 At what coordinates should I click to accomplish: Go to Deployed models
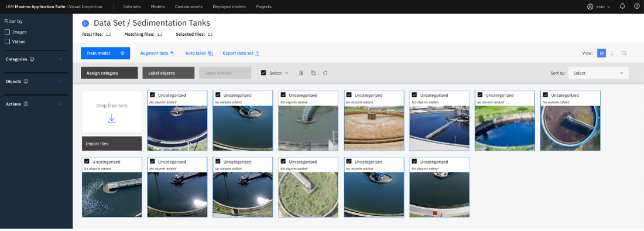coord(229,6)
